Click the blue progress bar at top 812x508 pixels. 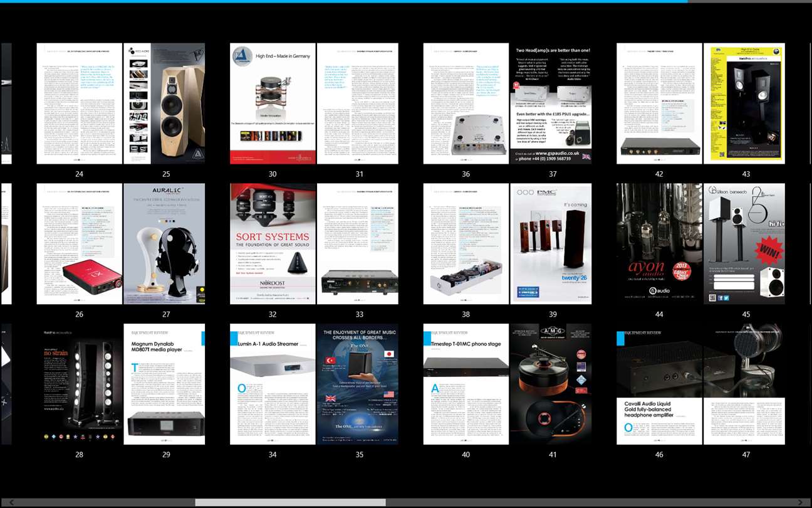click(343, 1)
